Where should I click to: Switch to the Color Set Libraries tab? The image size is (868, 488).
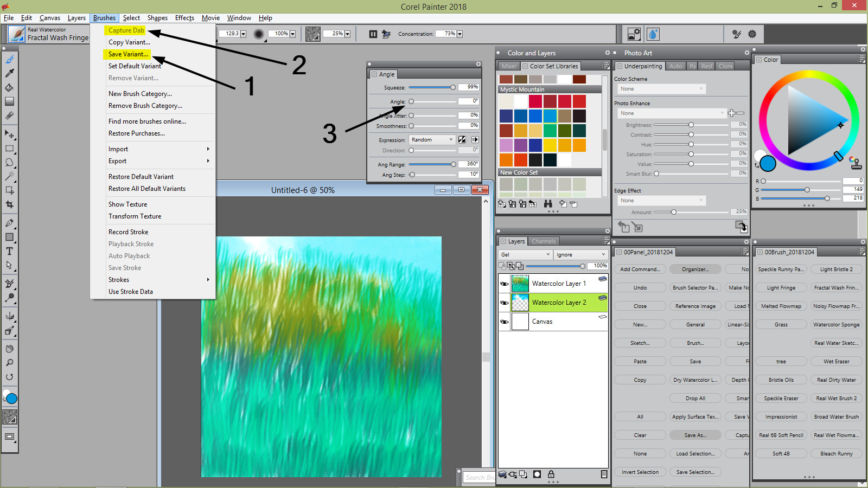point(551,66)
